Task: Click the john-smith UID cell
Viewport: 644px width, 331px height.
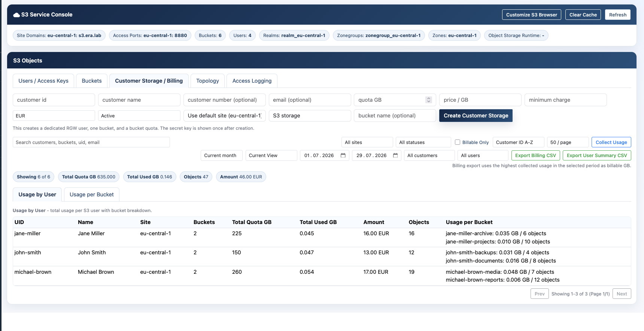Action: [28, 252]
